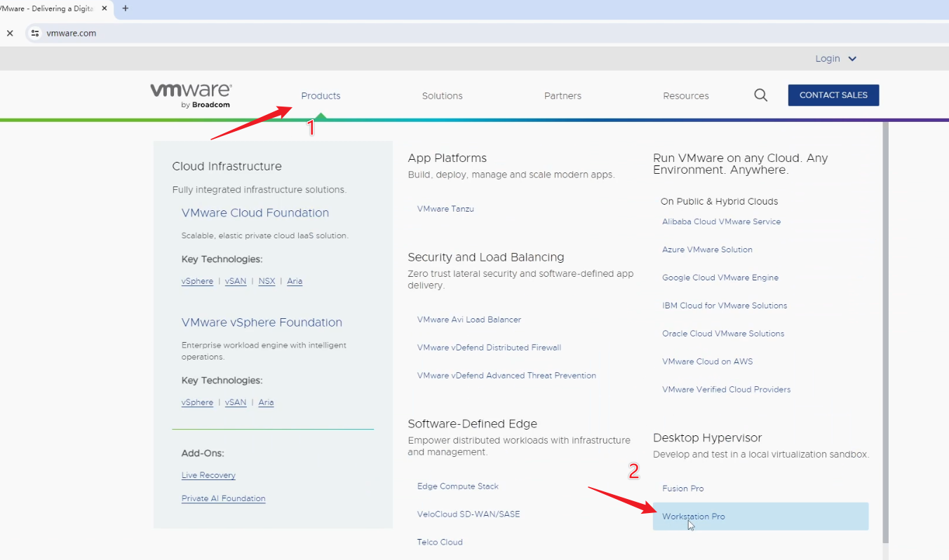This screenshot has width=949, height=560.
Task: Open IBM Cloud for VMware Solutions
Action: (x=725, y=306)
